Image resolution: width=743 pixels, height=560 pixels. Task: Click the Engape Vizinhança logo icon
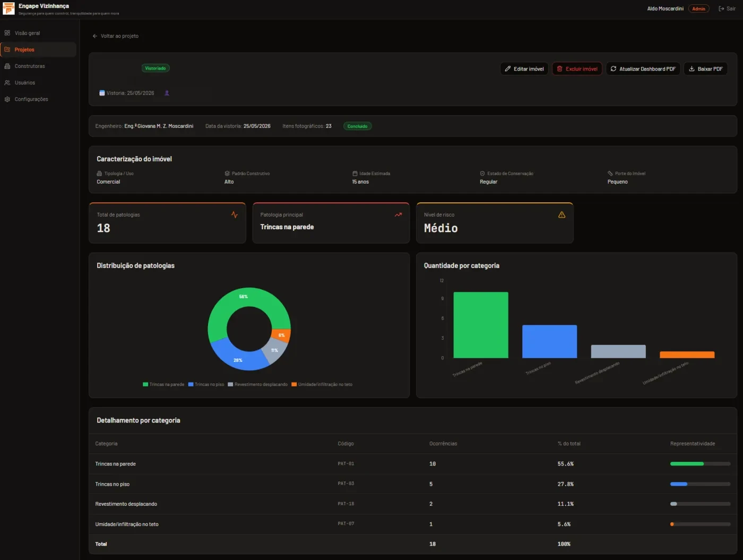pyautogui.click(x=8, y=8)
